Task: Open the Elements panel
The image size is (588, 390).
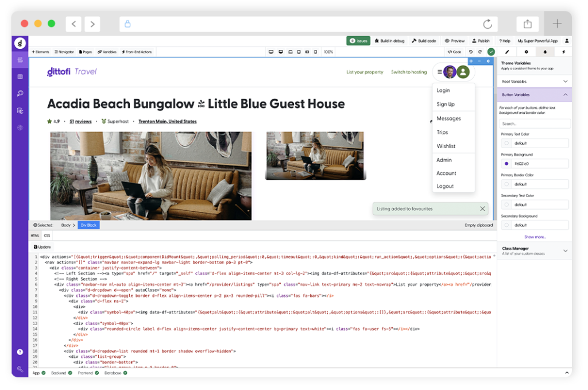Action: (41, 52)
